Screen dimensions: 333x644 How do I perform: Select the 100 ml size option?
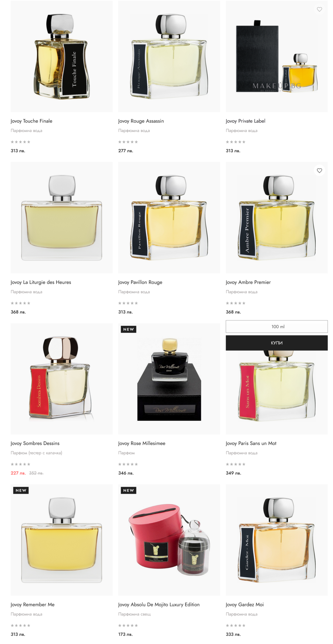pyautogui.click(x=276, y=326)
